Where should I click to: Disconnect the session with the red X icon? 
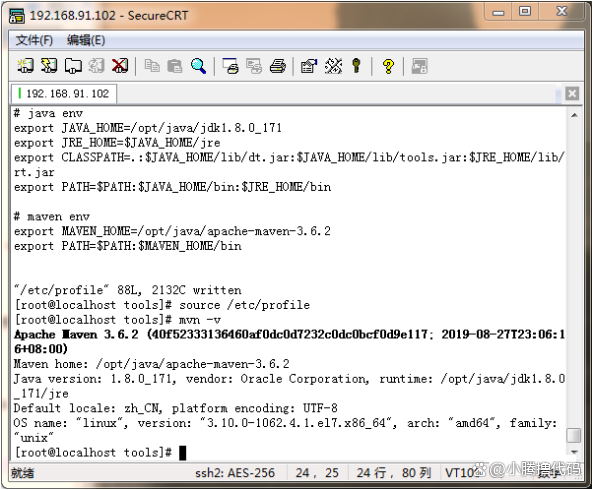click(x=120, y=66)
